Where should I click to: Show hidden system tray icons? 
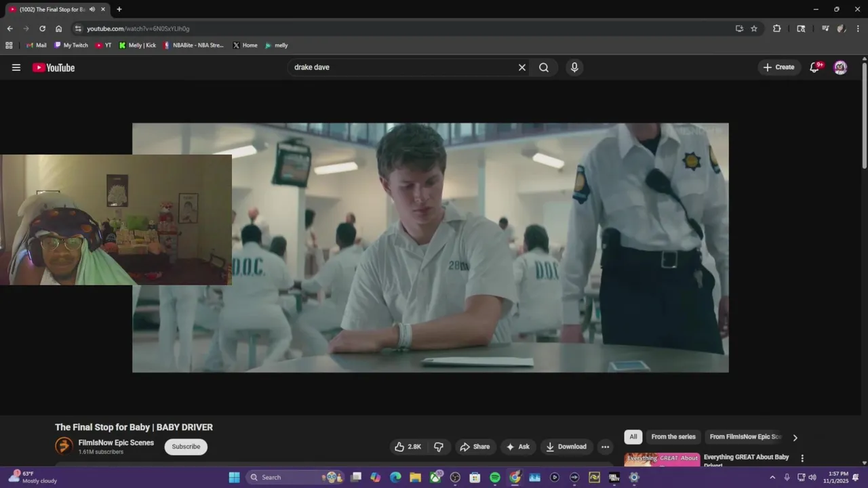772,477
